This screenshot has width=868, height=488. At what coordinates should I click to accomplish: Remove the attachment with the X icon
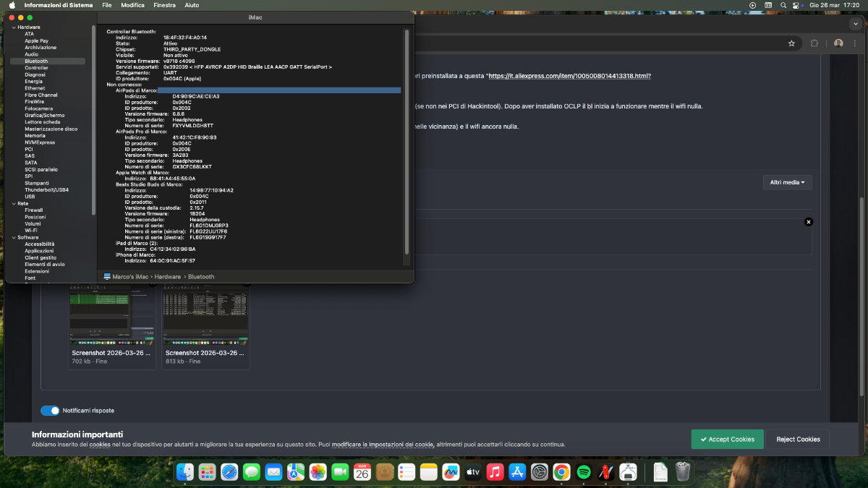[809, 222]
